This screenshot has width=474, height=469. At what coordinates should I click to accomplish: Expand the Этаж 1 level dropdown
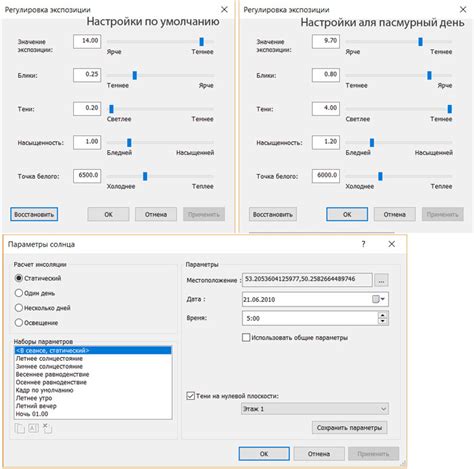(315, 409)
